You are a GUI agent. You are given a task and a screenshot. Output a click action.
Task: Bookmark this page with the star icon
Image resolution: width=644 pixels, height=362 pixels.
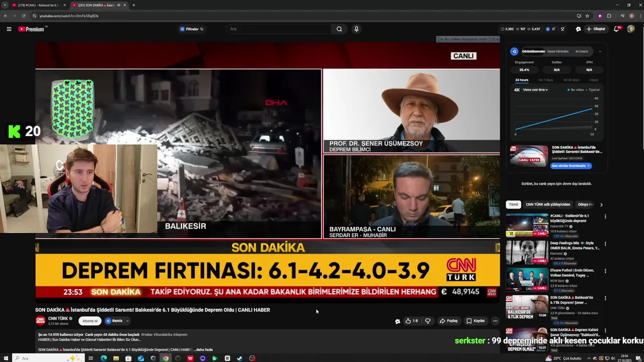(587, 16)
